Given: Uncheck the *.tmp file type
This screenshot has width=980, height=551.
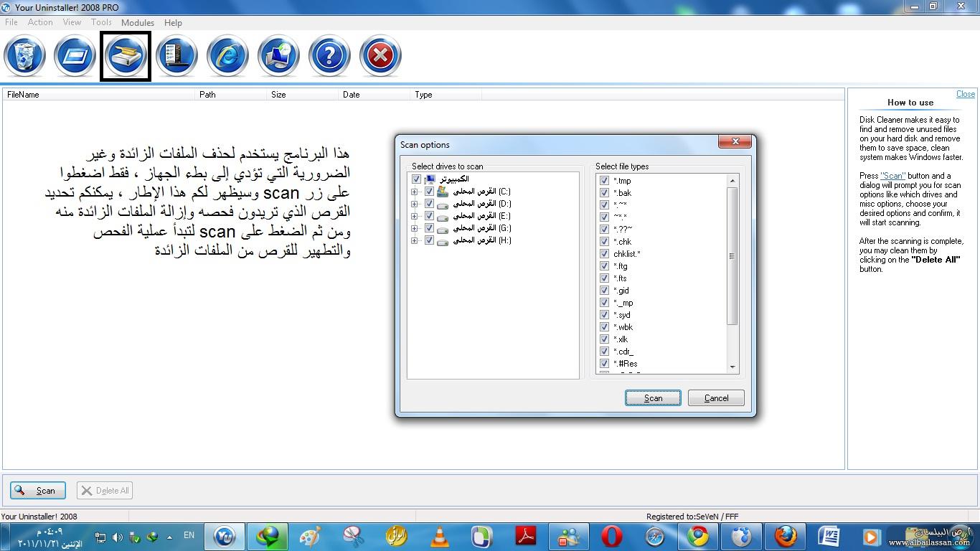Looking at the screenshot, I should 604,181.
